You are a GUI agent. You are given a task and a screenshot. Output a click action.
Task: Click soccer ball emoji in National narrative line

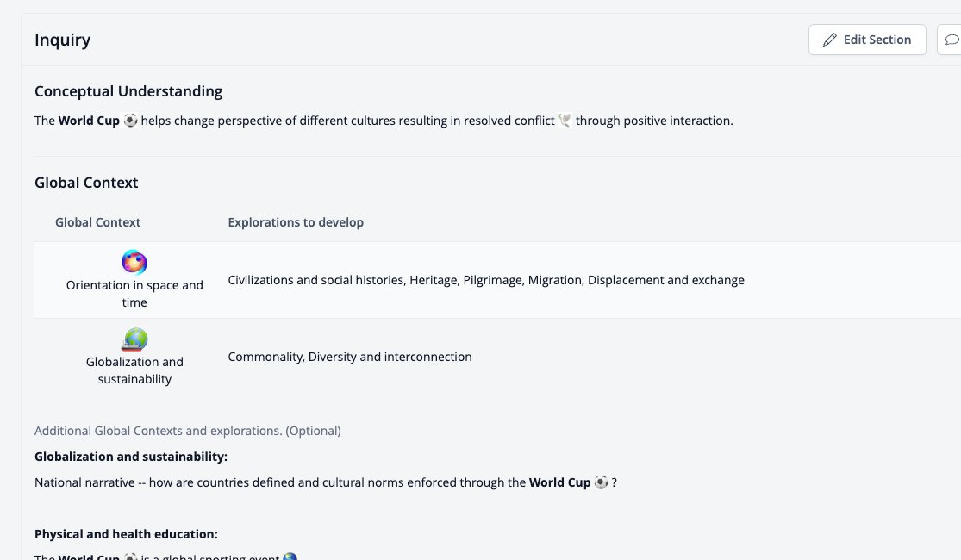point(602,482)
